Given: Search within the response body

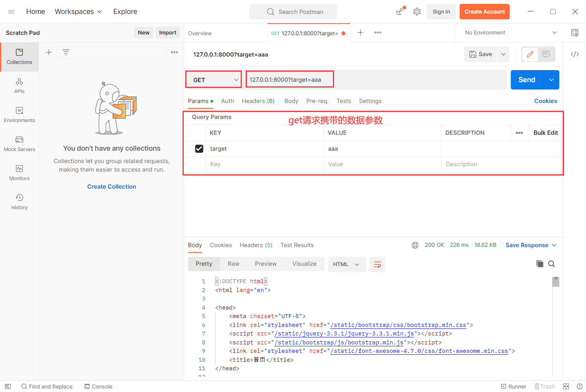Looking at the screenshot, I should click(552, 264).
